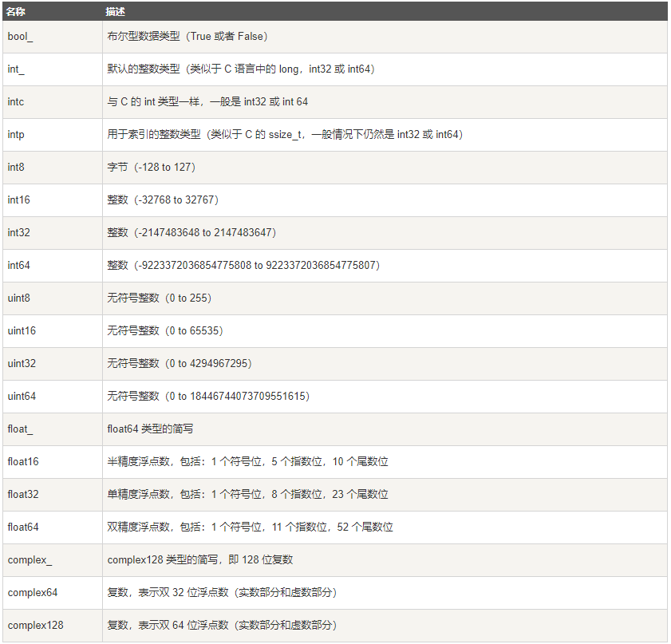Click description 'complex128 类型的简写'

tap(199, 560)
